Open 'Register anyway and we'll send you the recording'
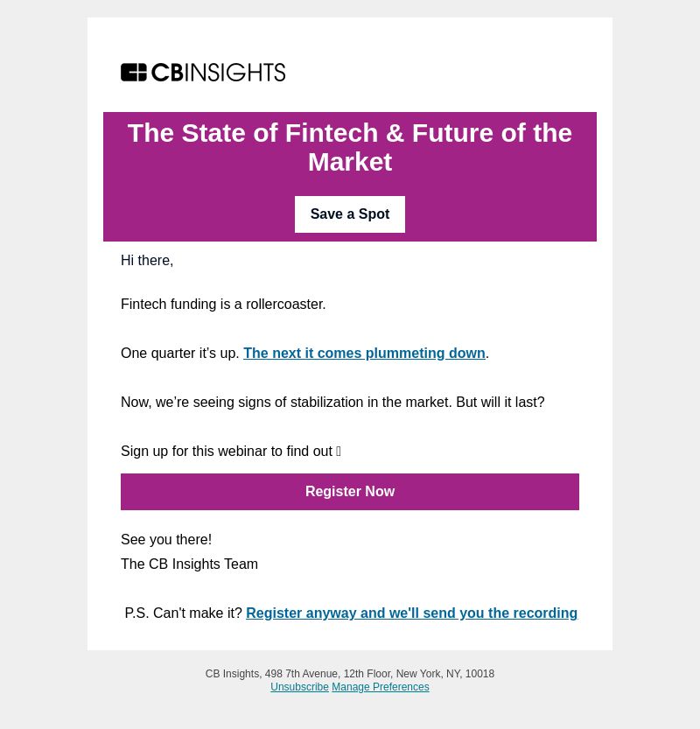Image resolution: width=700 pixels, height=729 pixels. coord(412,613)
